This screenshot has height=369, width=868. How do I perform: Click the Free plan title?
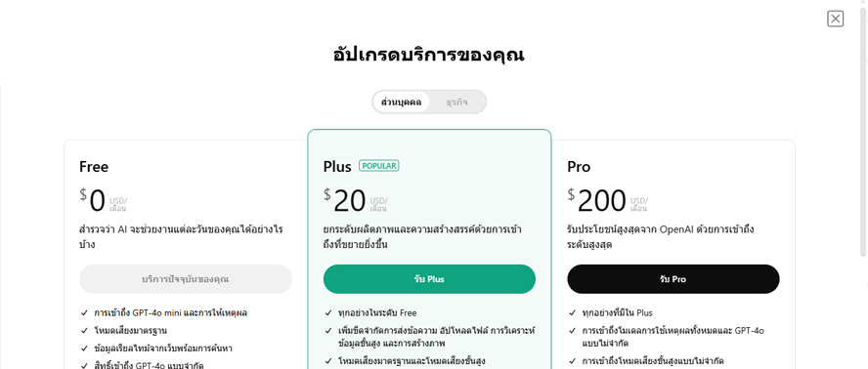click(x=94, y=167)
